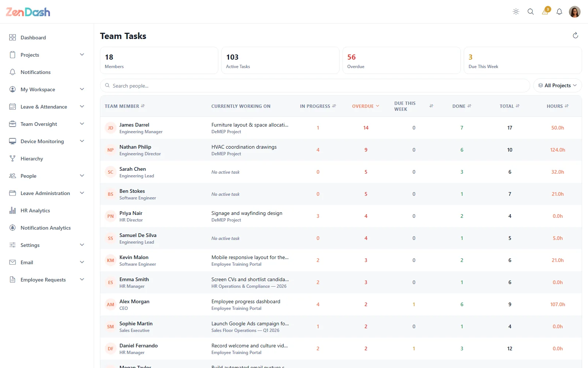Viewport: 588px width, 368px height.
Task: Click James Darrel's overdue count 14
Action: click(366, 128)
